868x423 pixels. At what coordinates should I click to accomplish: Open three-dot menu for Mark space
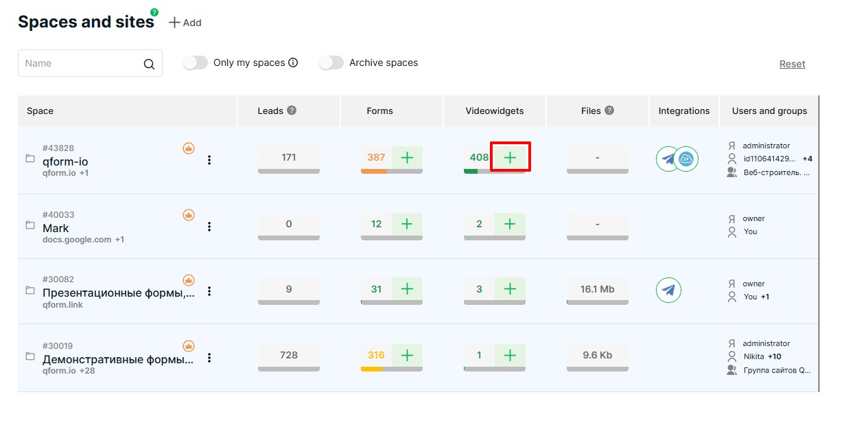pyautogui.click(x=209, y=227)
